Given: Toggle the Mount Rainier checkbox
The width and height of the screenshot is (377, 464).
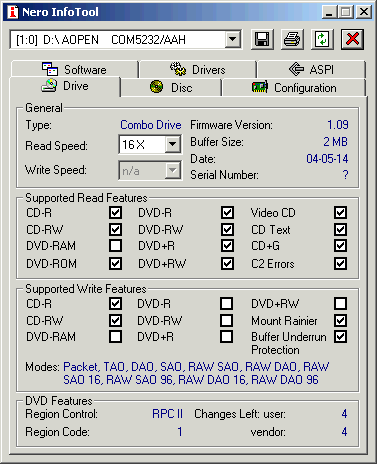Looking at the screenshot, I should coord(340,320).
